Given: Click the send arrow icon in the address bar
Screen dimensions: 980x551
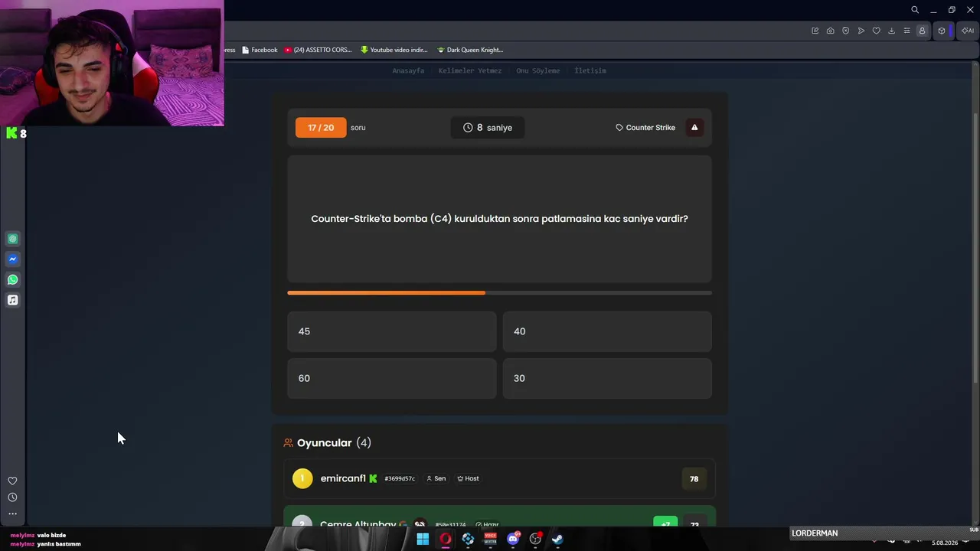Looking at the screenshot, I should click(x=861, y=31).
